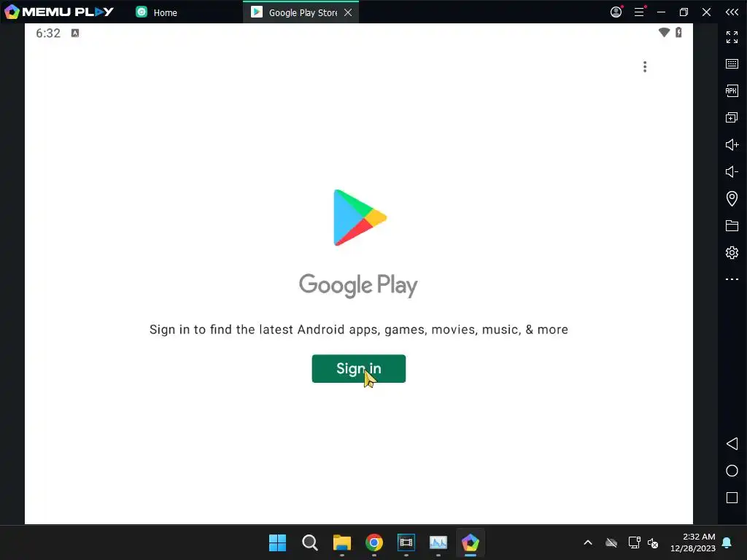Tap the Android recent apps square
This screenshot has height=560, width=747.
(x=732, y=498)
